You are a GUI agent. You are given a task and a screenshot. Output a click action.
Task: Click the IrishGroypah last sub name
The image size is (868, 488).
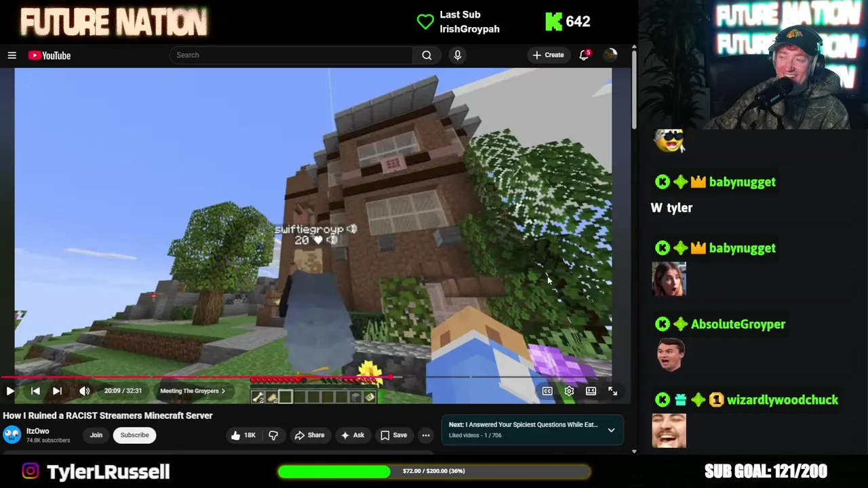click(x=469, y=29)
